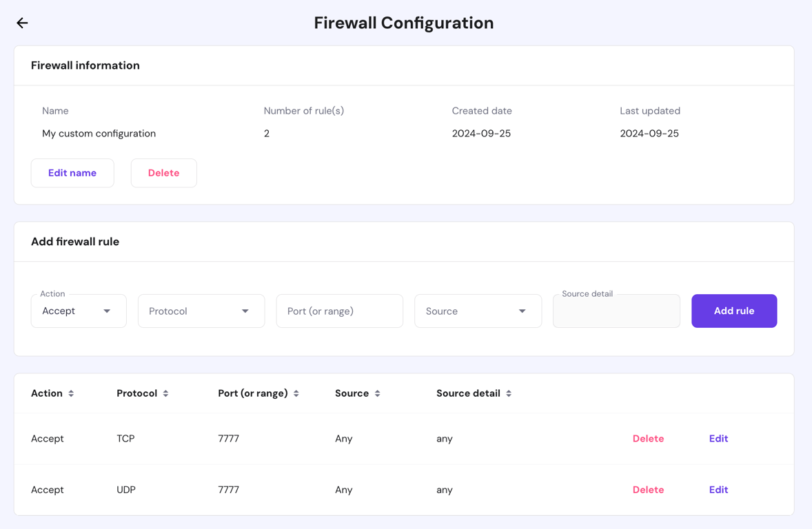Edit the UDP firewall rule
Image resolution: width=812 pixels, height=529 pixels.
point(718,489)
